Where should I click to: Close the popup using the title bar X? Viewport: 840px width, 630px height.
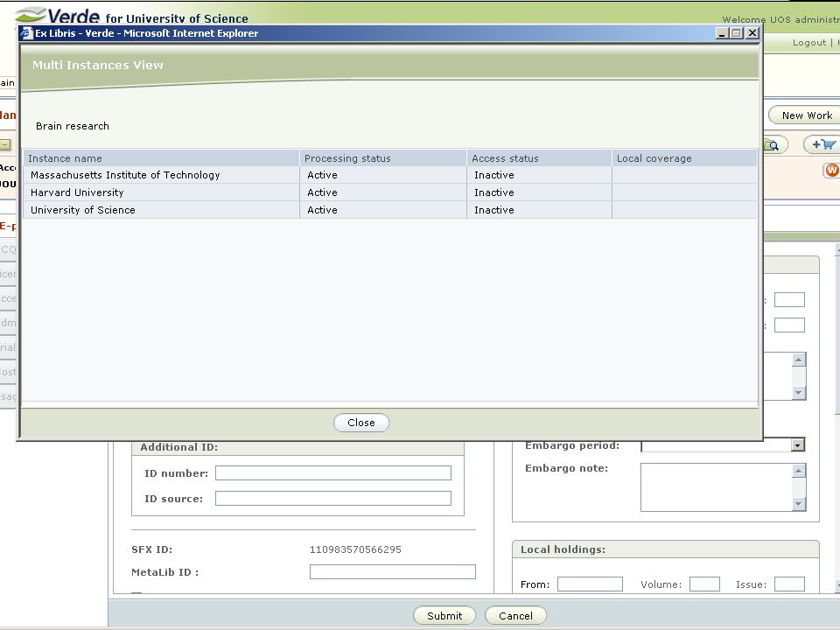[x=752, y=33]
